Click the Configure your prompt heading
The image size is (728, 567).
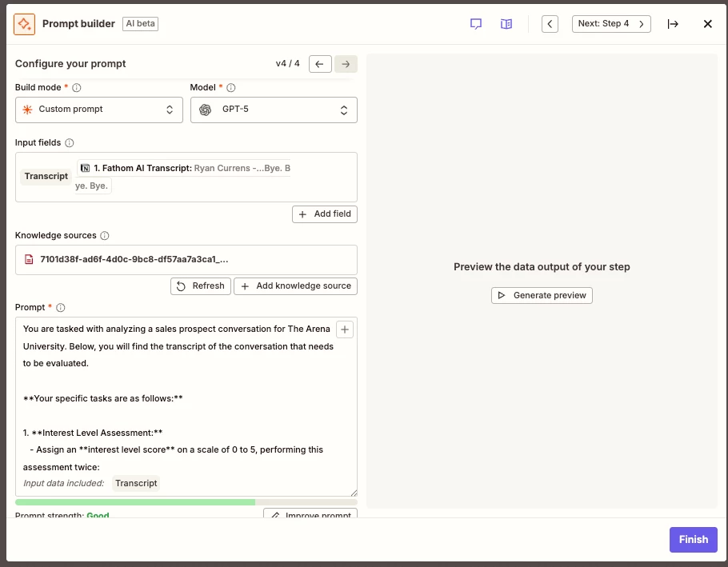click(x=70, y=63)
